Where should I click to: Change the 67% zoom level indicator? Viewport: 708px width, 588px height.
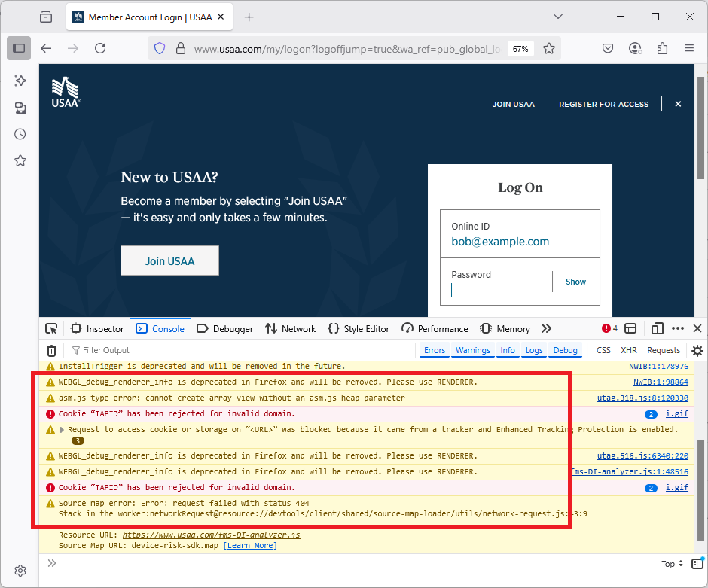click(520, 49)
